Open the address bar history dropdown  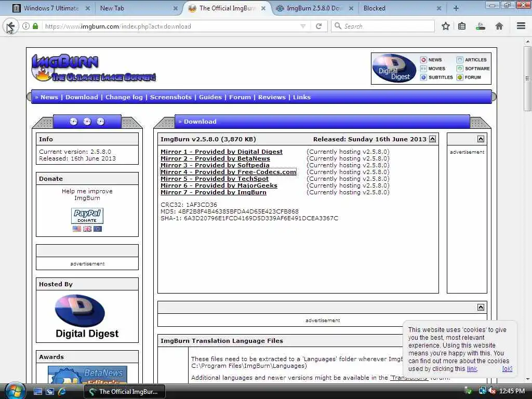click(303, 26)
